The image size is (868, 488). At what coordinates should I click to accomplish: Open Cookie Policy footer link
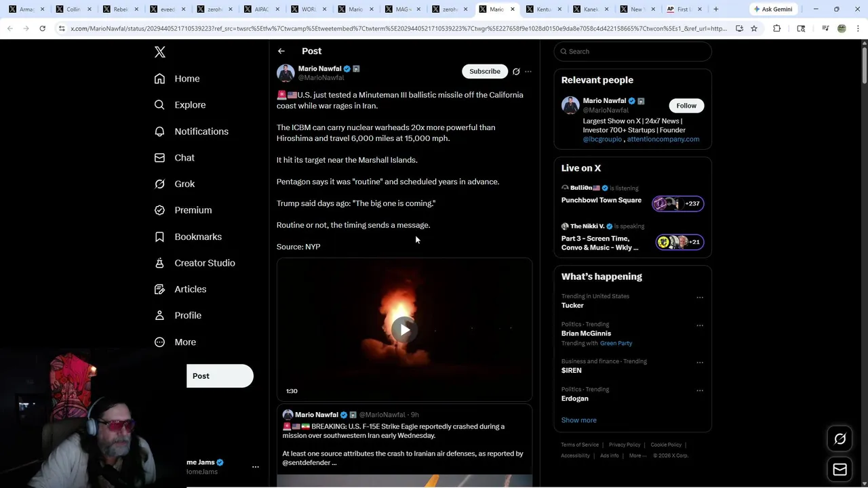[666, 445]
